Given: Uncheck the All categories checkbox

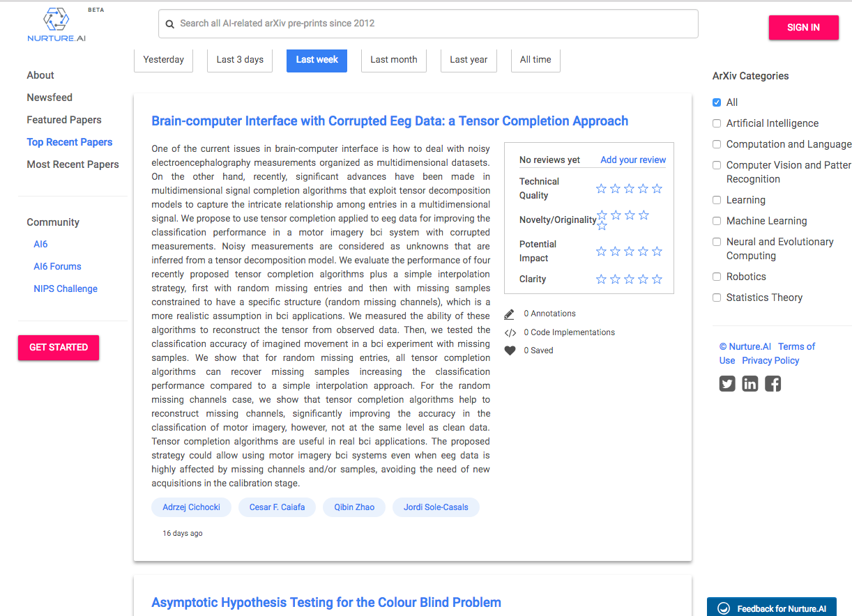Looking at the screenshot, I should point(717,102).
